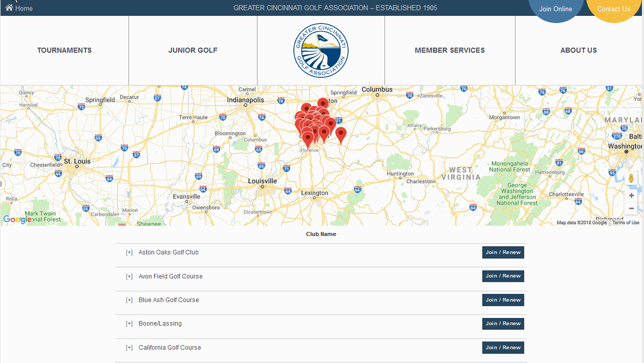
Task: Expand the Avon Field Golf Course row
Action: [x=129, y=276]
